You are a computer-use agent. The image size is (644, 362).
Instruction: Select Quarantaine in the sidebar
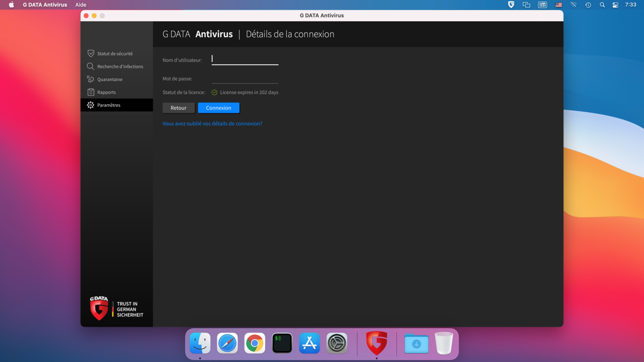tap(117, 79)
